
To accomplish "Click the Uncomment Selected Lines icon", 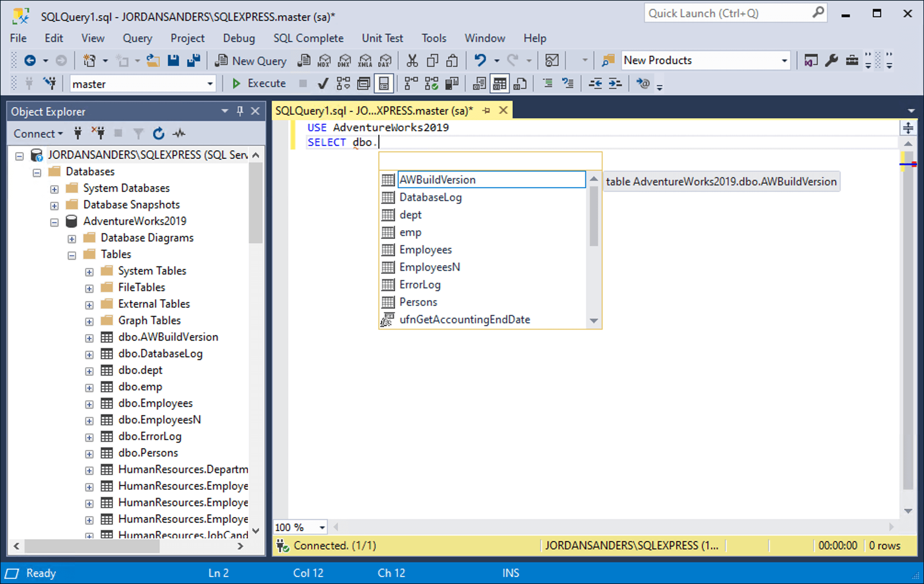I will click(568, 84).
